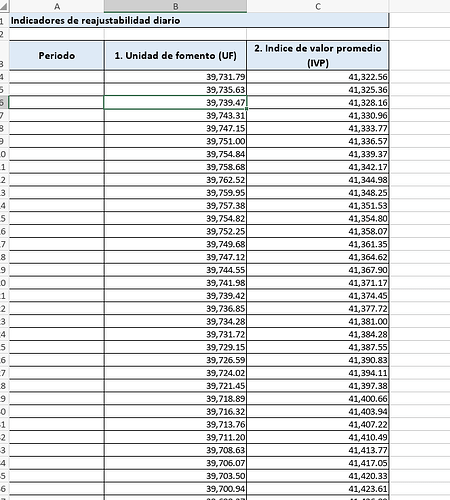Select the cell with value 39,700.94
The height and width of the screenshot is (500, 450).
[x=175, y=489]
